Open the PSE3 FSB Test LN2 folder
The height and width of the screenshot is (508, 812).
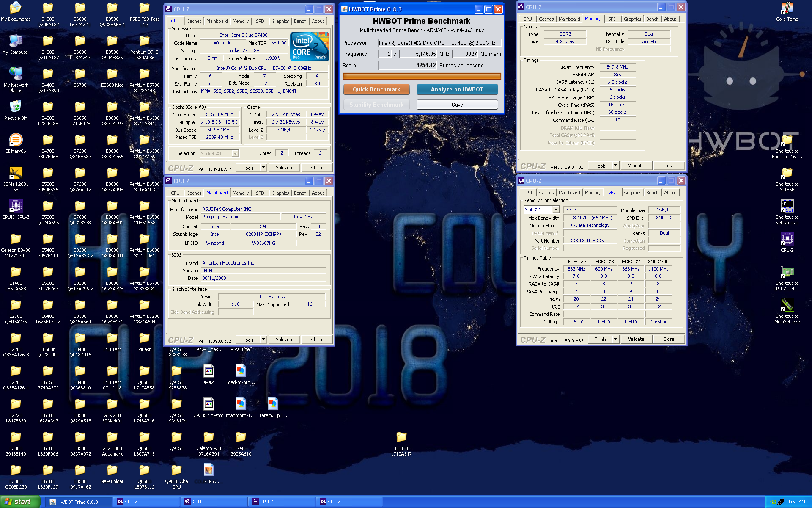point(144,14)
